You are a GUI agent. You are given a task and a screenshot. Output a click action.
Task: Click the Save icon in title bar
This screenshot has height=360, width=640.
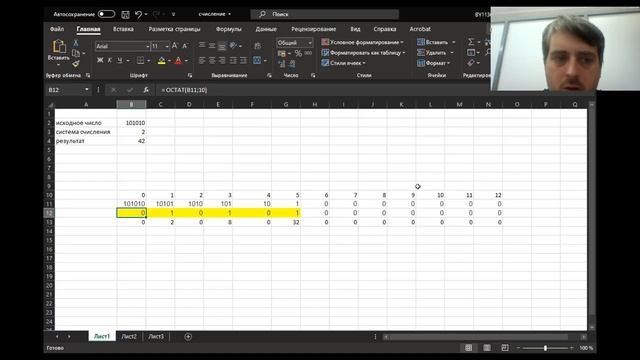point(125,14)
